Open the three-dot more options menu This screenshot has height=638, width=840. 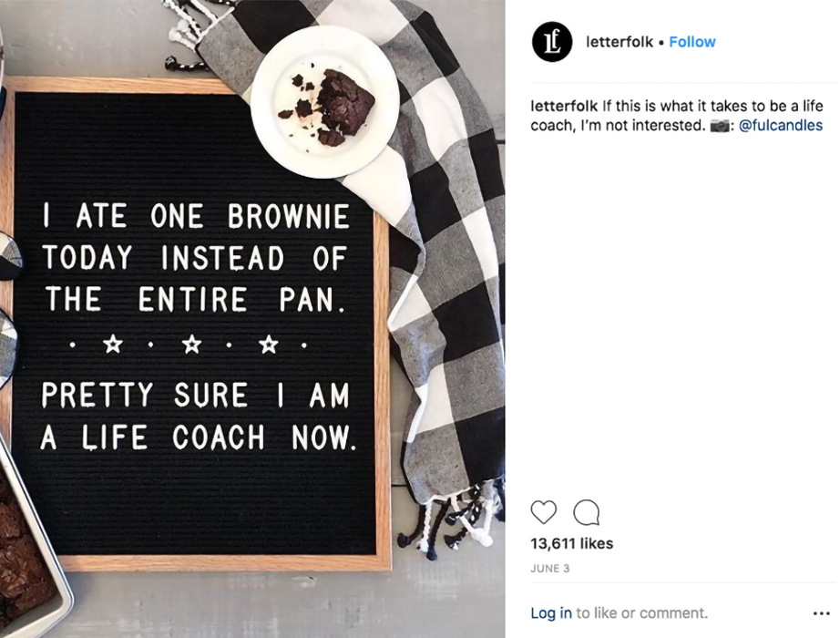[821, 613]
